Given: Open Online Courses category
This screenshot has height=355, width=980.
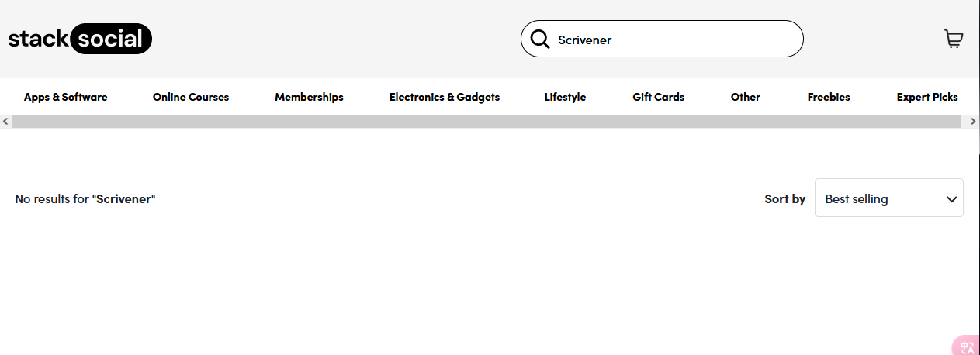Looking at the screenshot, I should 191,97.
